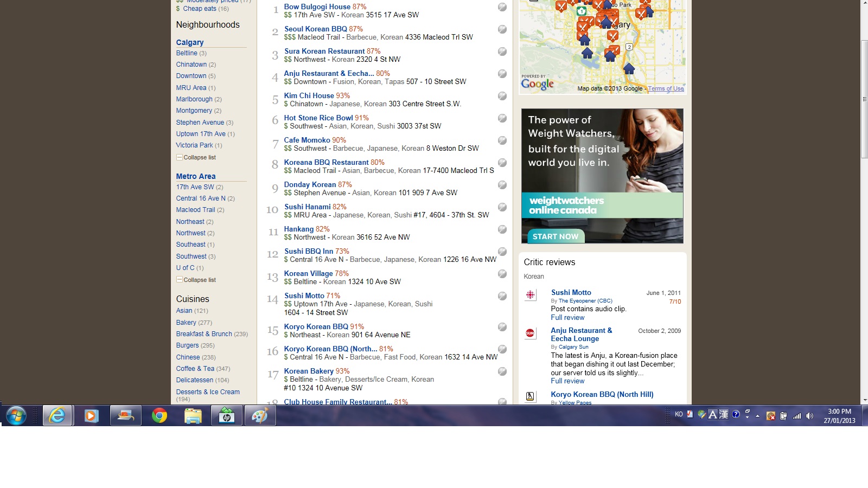Click the grey round icon beside Korean Village
The height and width of the screenshot is (488, 868).
[x=502, y=274]
